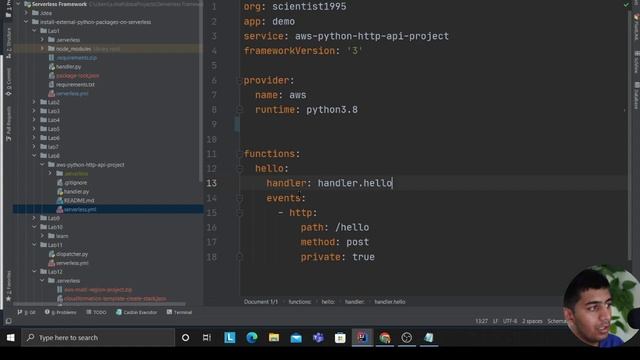Expand the Lab3 folder

coord(34,111)
